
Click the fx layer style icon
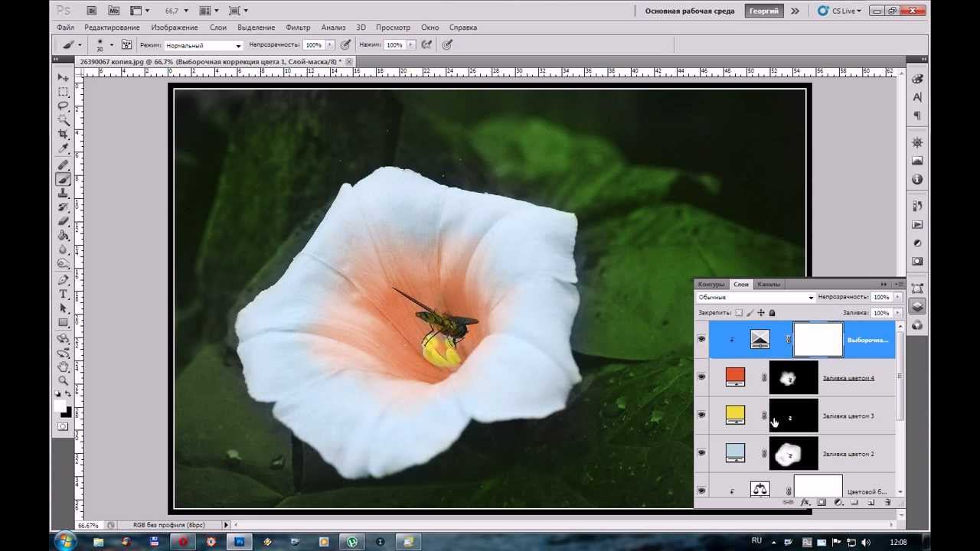(x=805, y=503)
